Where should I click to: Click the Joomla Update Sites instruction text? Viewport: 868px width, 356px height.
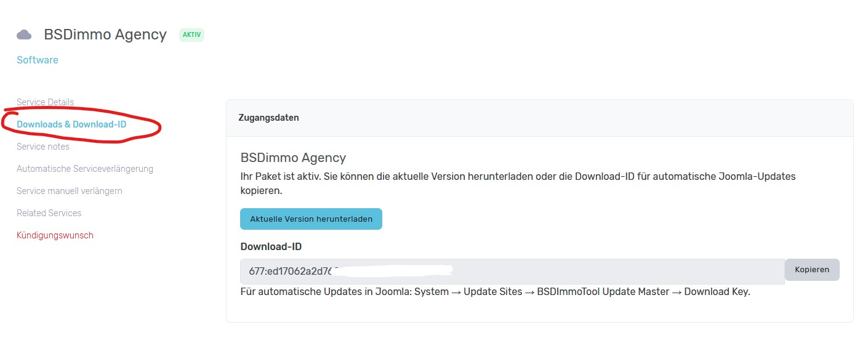[496, 292]
